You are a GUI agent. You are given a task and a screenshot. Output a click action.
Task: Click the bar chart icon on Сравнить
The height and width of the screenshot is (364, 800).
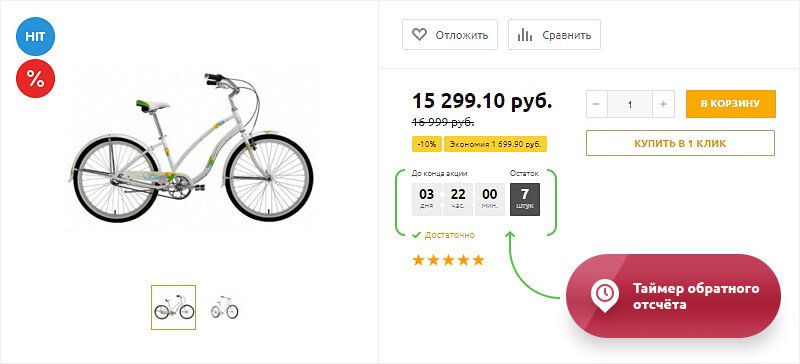(524, 35)
